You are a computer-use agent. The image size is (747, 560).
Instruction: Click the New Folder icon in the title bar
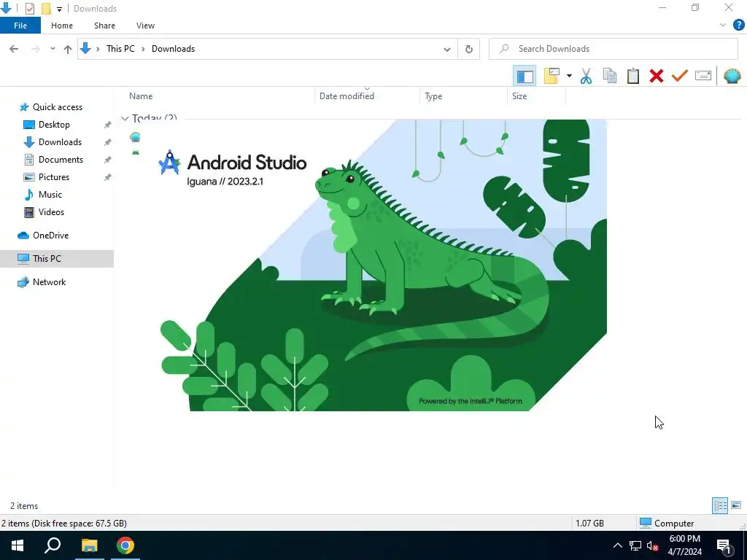pyautogui.click(x=46, y=9)
